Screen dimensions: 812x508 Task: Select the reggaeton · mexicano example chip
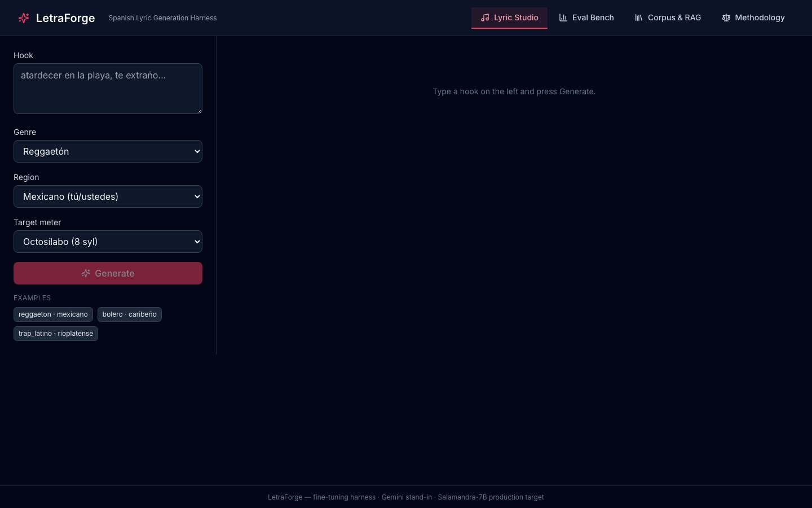pyautogui.click(x=53, y=314)
